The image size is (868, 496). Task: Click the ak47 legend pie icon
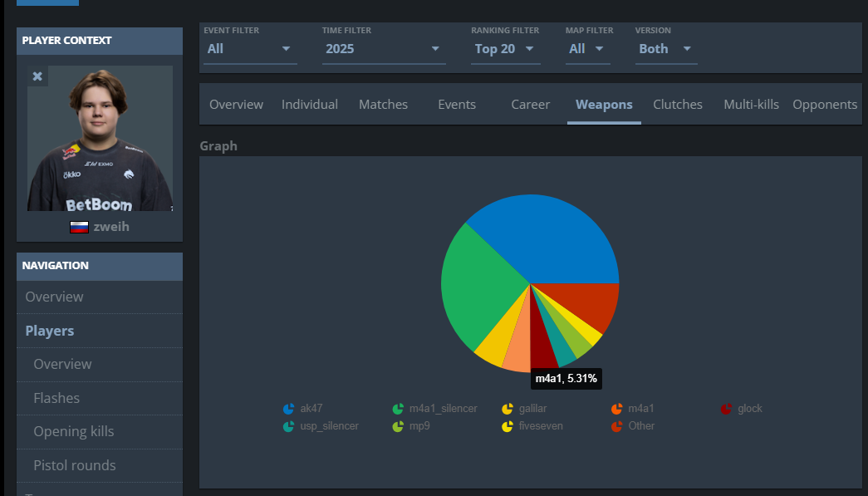(288, 409)
